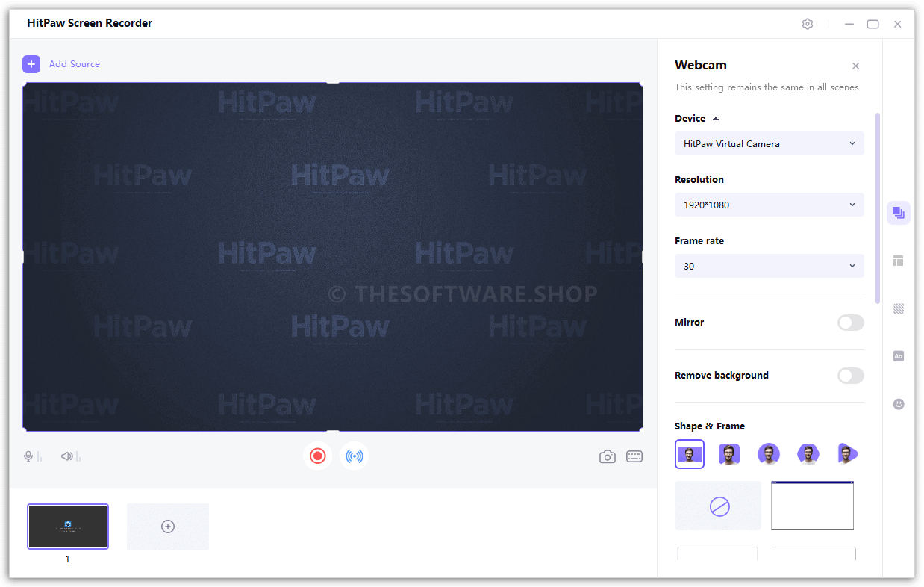Click the Shape & Frame heading
The height and width of the screenshot is (587, 924).
(710, 426)
